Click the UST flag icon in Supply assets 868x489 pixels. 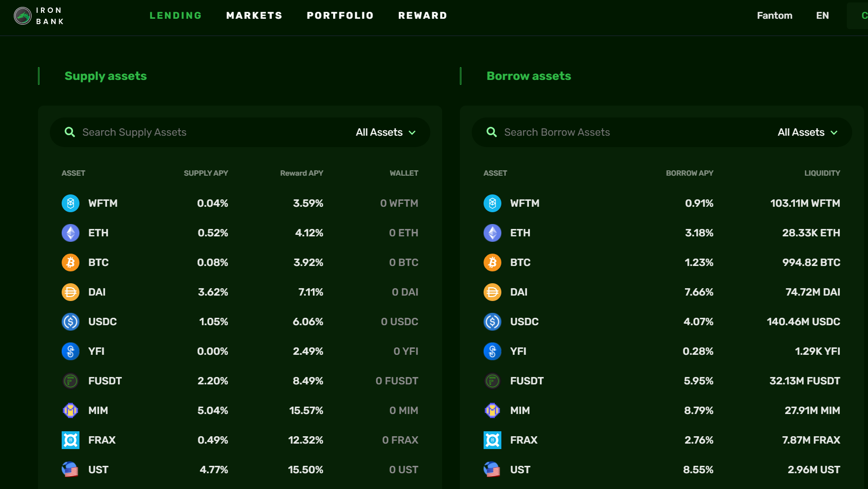click(71, 470)
